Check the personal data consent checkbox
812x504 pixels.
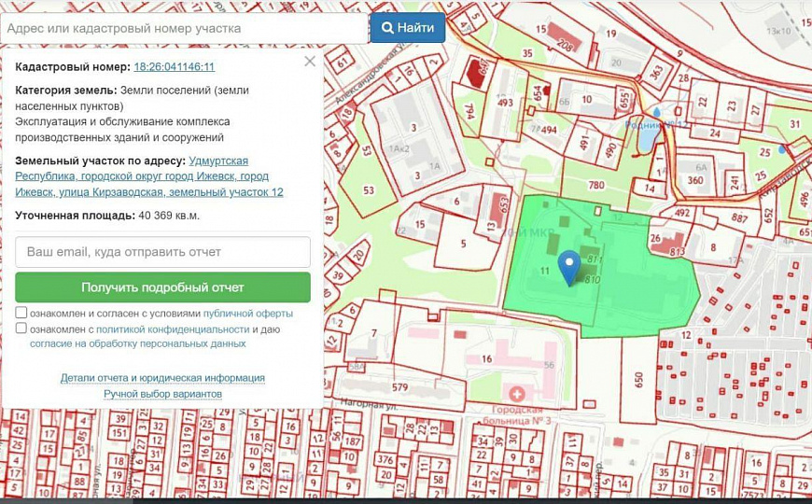tap(21, 329)
